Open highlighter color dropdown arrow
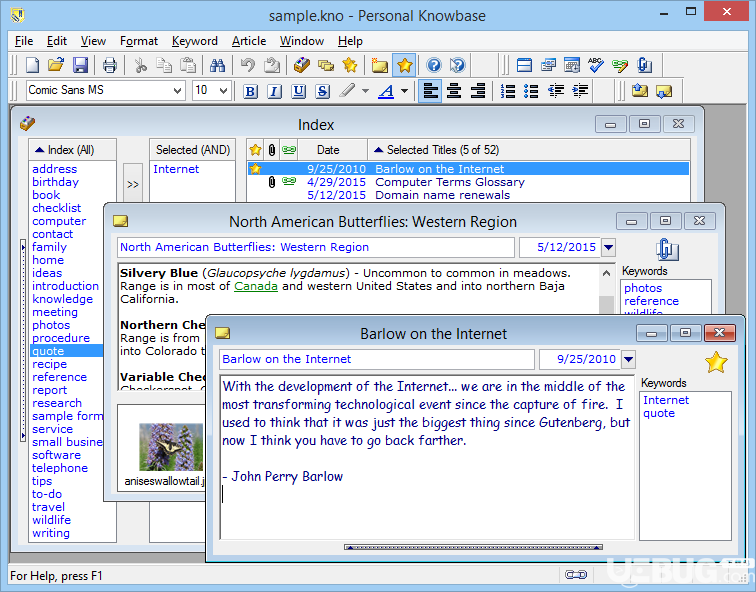 [365, 91]
